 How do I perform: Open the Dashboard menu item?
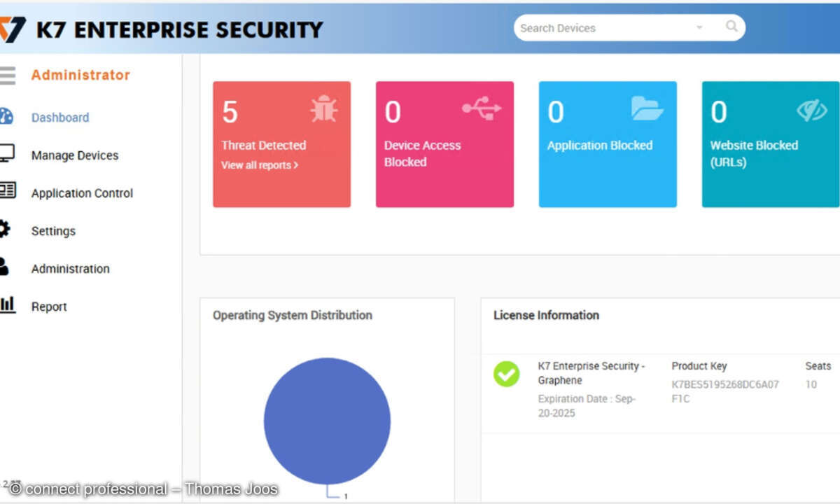[60, 118]
